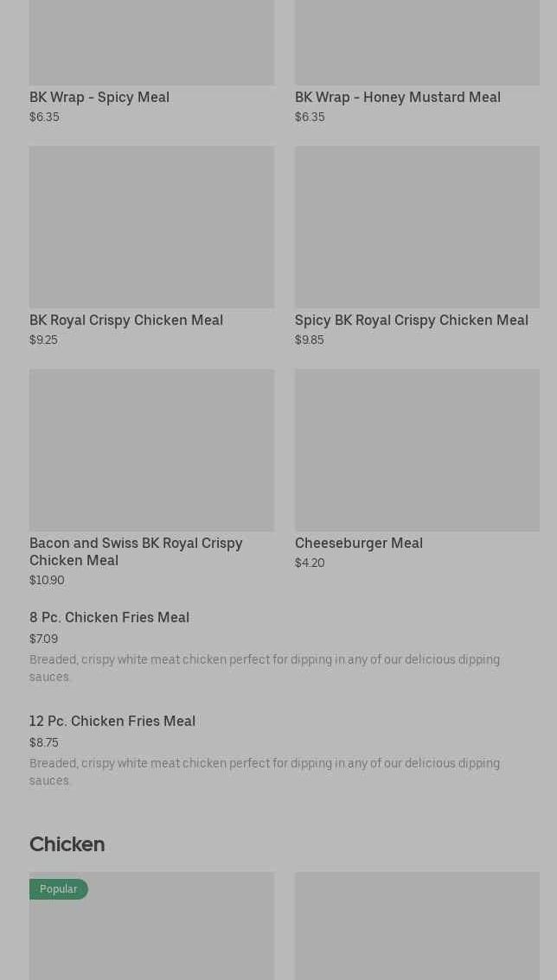The image size is (557, 980).
Task: Open the BK Wrap - Honey Mustard Meal title link
Action: [x=397, y=97]
